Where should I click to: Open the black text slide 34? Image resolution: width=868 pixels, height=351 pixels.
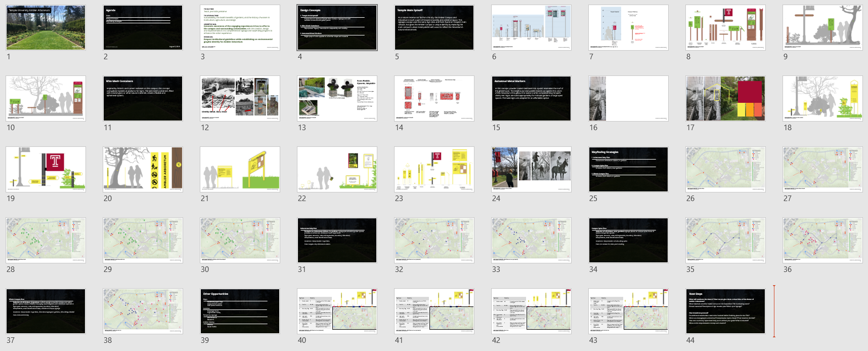pyautogui.click(x=629, y=241)
